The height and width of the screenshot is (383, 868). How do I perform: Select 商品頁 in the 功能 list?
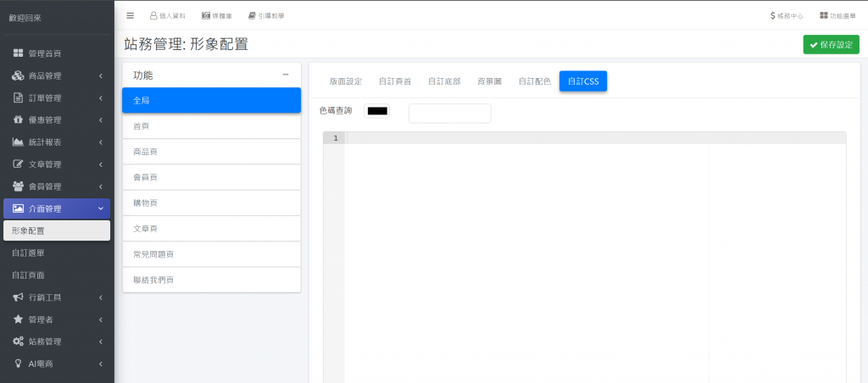pos(212,152)
